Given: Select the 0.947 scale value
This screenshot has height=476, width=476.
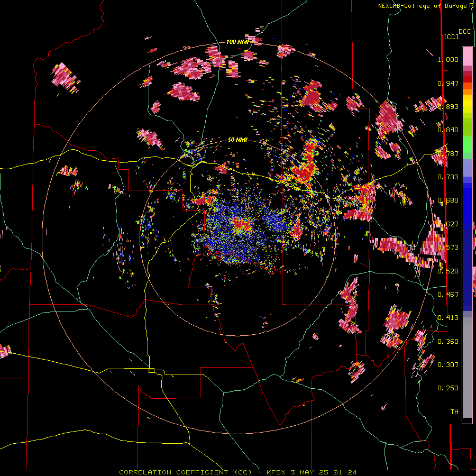Looking at the screenshot, I should (448, 83).
